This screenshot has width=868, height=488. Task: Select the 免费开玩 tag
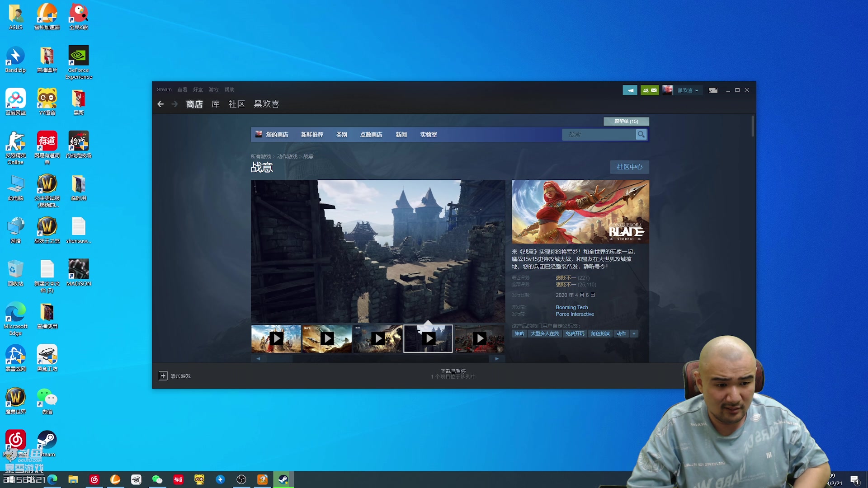pos(575,333)
